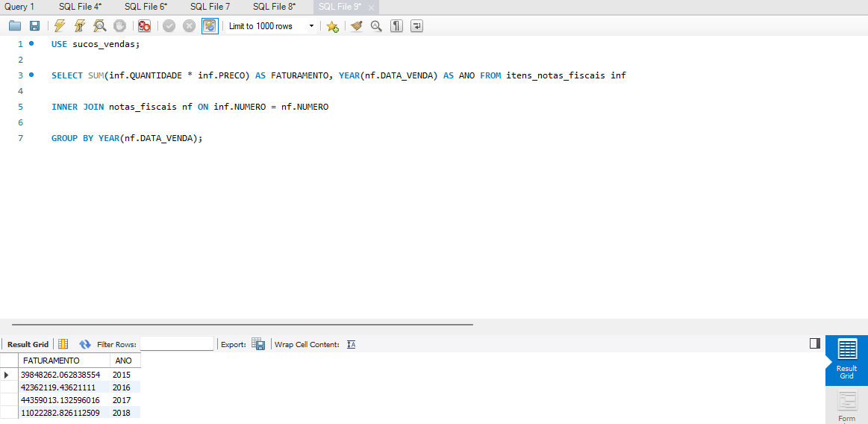
Task: Toggle word wrapping in the editor
Action: point(417,26)
